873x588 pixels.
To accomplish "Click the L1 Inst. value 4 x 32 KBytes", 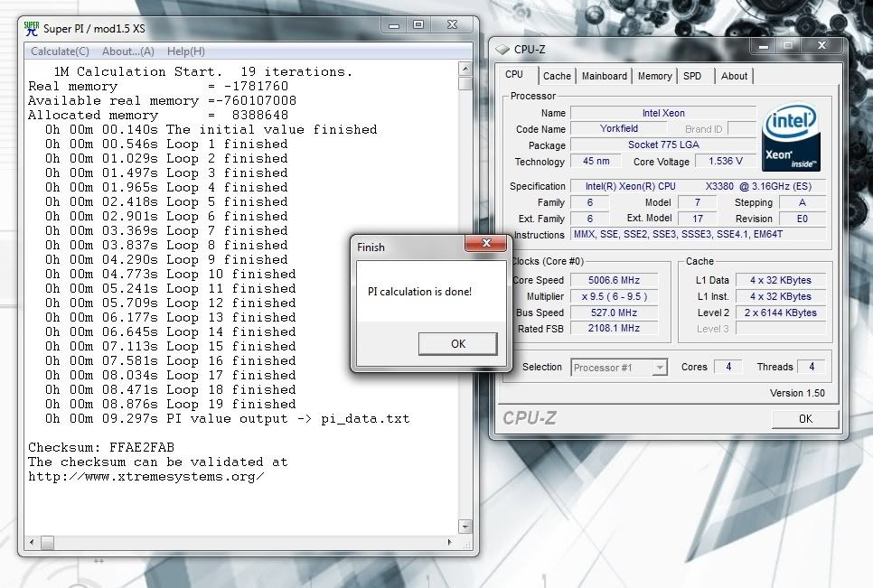I will (780, 296).
